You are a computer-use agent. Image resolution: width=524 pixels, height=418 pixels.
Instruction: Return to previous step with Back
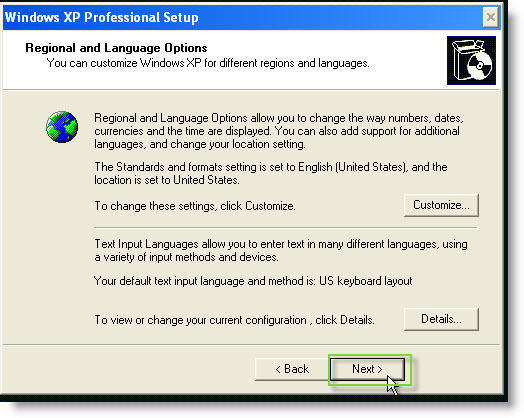(x=292, y=369)
